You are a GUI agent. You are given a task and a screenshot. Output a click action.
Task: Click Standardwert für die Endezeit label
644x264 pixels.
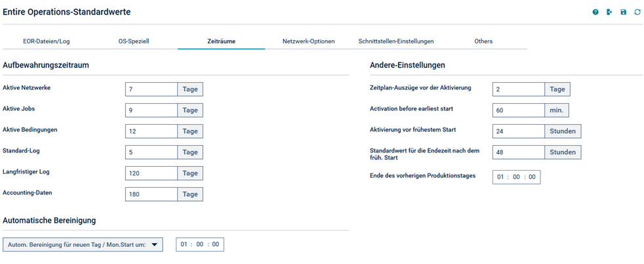[x=425, y=154]
